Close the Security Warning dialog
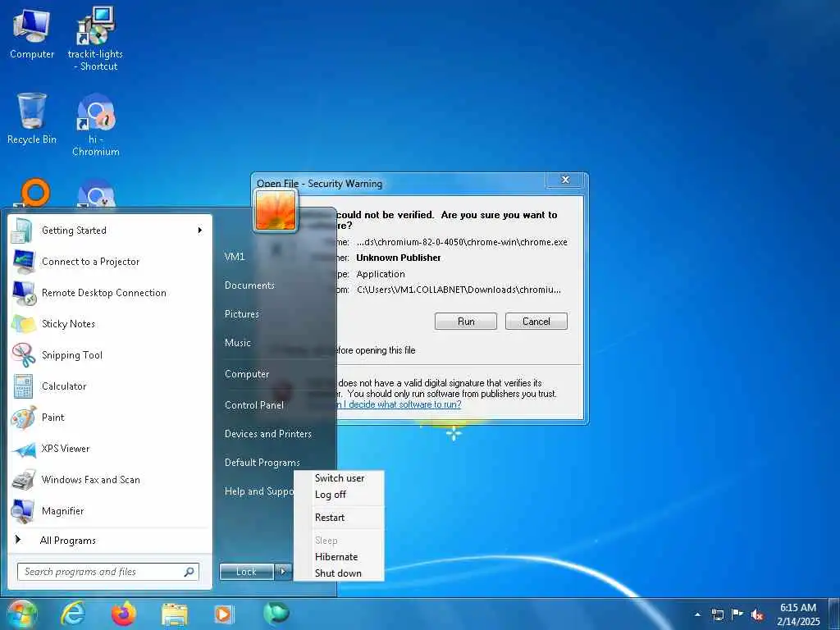 pyautogui.click(x=565, y=180)
